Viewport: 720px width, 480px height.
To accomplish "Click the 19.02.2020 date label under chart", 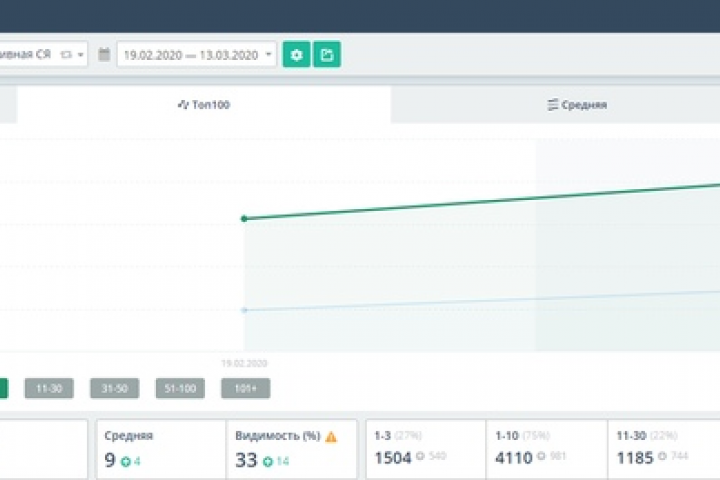I will pyautogui.click(x=244, y=363).
